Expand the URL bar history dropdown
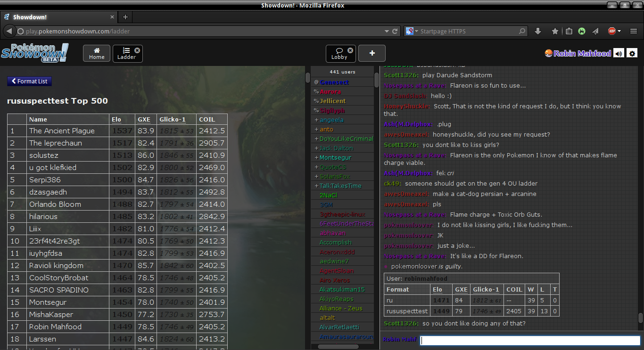Image resolution: width=644 pixels, height=350 pixels. (x=387, y=31)
